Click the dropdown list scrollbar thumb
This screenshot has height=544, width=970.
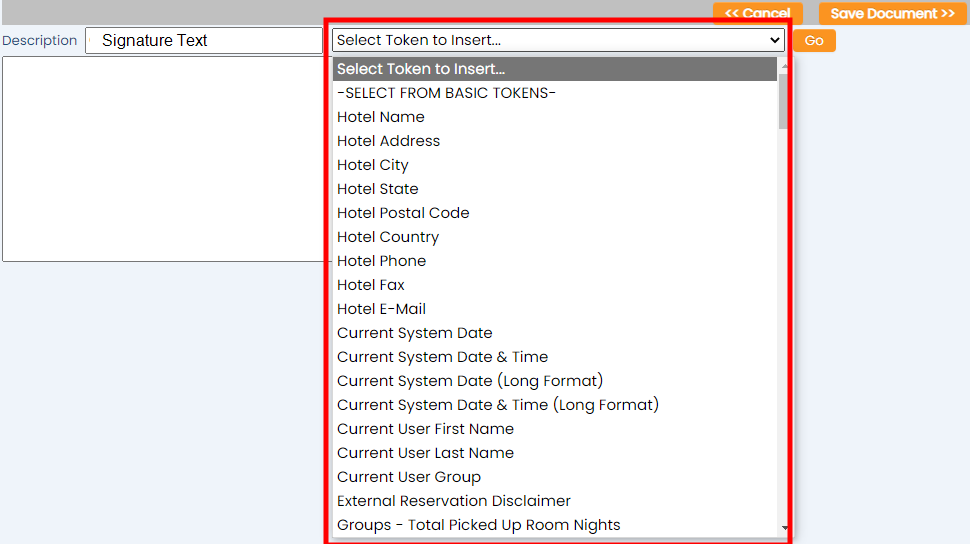(783, 101)
